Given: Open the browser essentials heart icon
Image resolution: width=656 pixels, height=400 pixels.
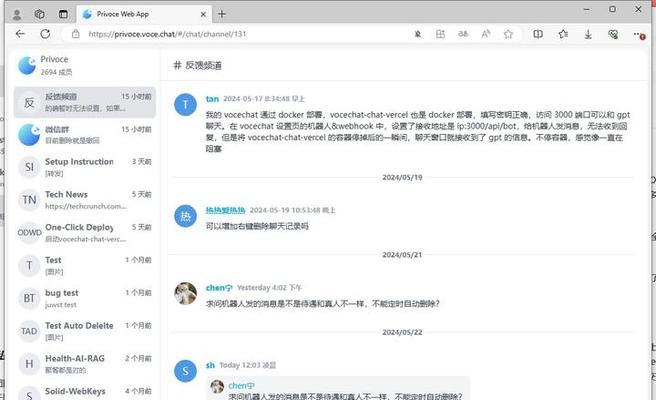Looking at the screenshot, I should pos(613,34).
